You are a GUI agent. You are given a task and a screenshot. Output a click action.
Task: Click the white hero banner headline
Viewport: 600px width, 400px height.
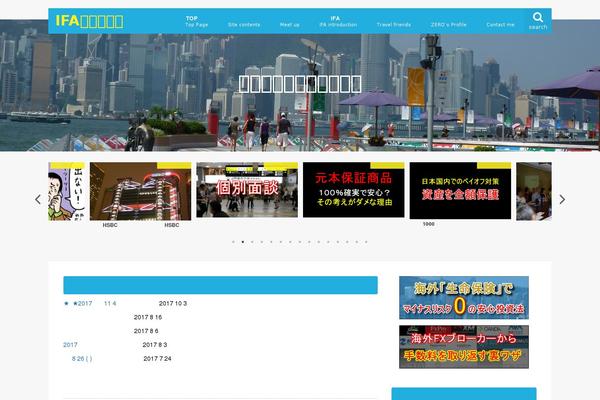click(300, 84)
